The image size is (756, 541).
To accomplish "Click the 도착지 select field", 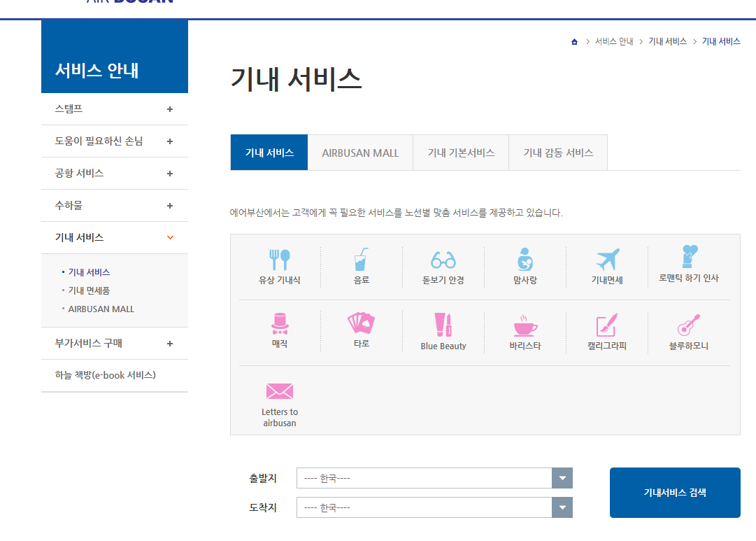I will pos(434,507).
